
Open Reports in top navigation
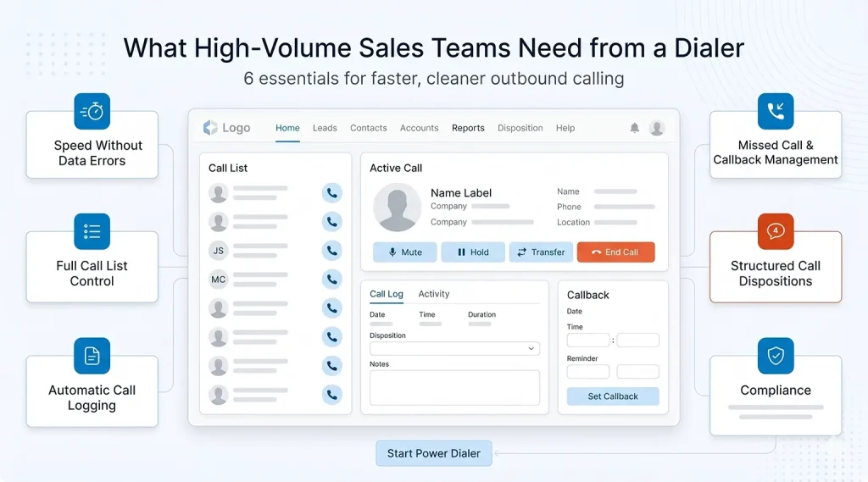click(x=468, y=128)
